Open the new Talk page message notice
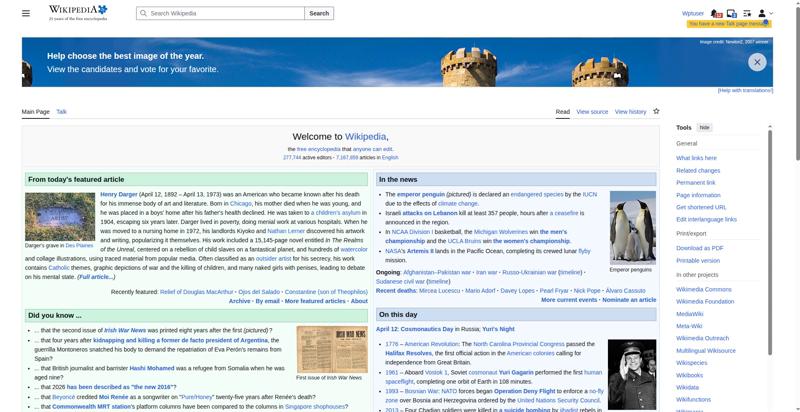The image size is (800, 412). click(x=729, y=24)
